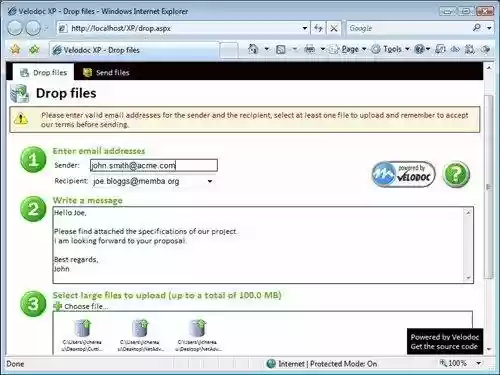Click the Choose file... link

coord(86,306)
